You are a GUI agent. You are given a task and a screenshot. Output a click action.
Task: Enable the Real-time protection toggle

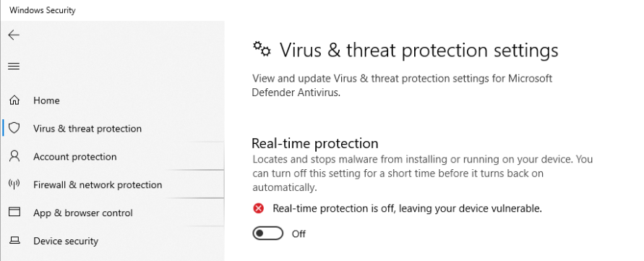(267, 234)
